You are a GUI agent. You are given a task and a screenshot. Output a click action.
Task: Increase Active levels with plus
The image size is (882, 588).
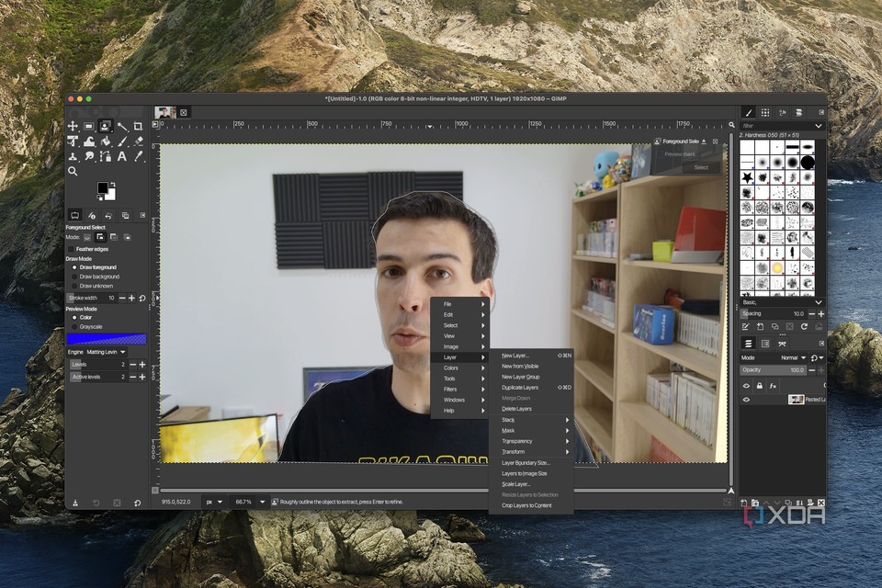(x=142, y=377)
